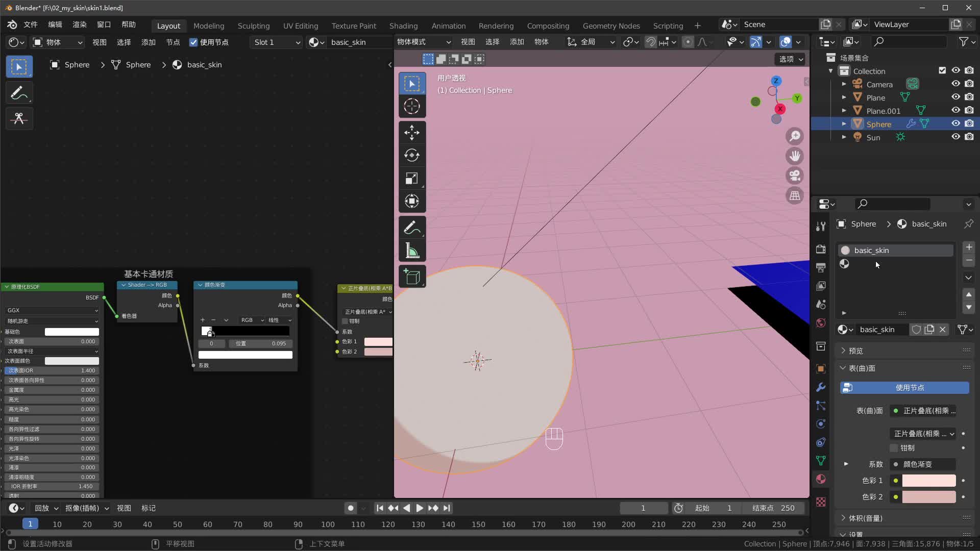Hide Plane.001 with its eye icon
This screenshot has height=551, width=980.
click(x=955, y=110)
